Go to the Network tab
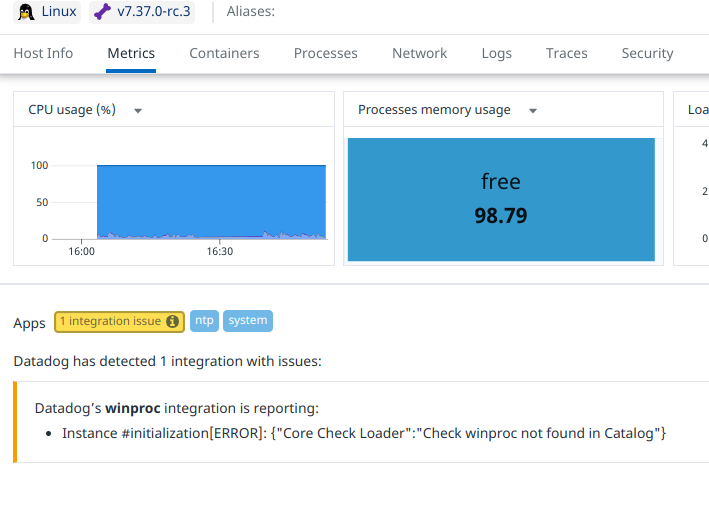 point(420,53)
